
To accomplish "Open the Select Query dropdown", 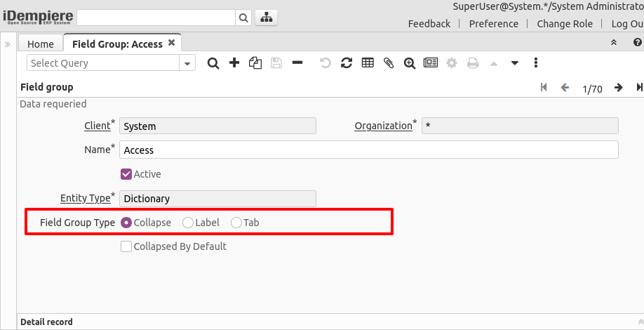I will point(187,63).
